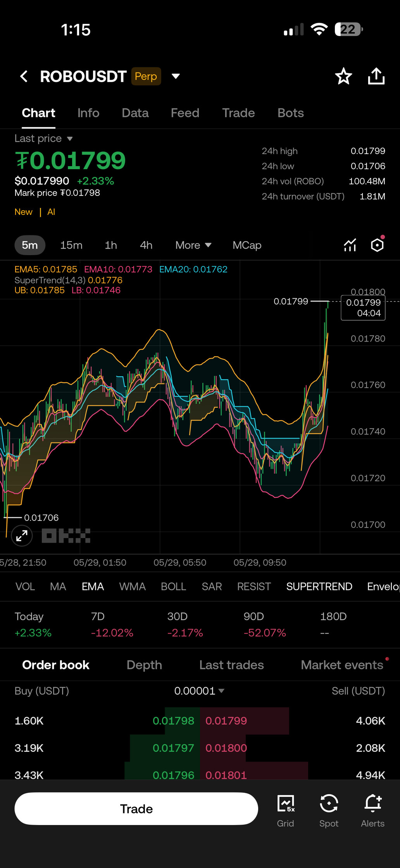The image size is (400, 868).
Task: Show the MCap chart
Action: tap(247, 245)
